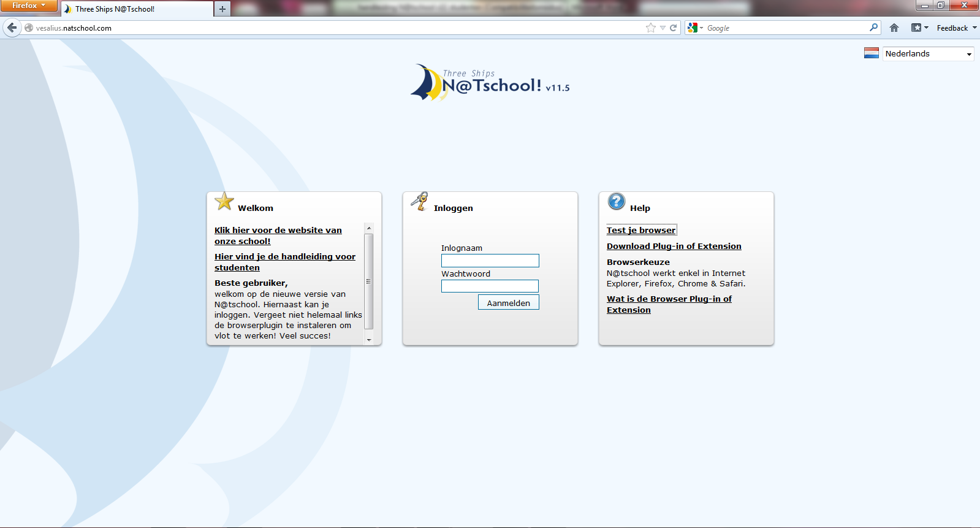980x528 pixels.
Task: Open Download Plug-in of Extension link
Action: coord(674,246)
